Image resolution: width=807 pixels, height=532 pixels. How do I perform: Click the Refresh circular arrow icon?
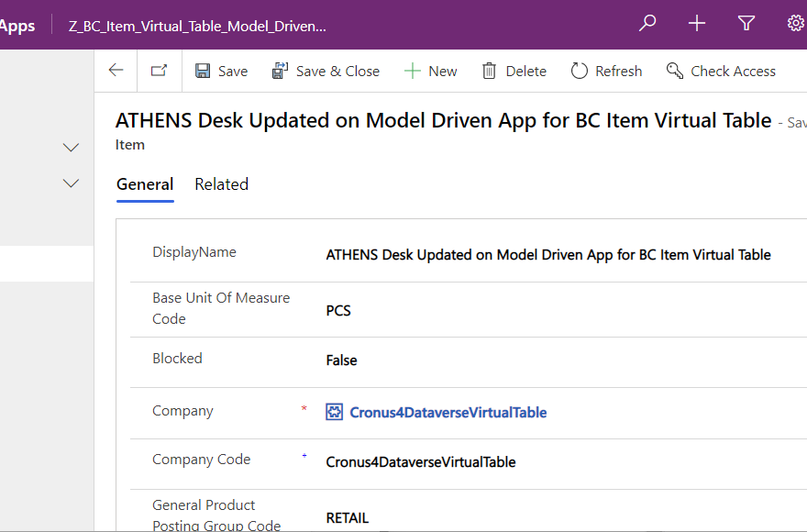pyautogui.click(x=579, y=71)
